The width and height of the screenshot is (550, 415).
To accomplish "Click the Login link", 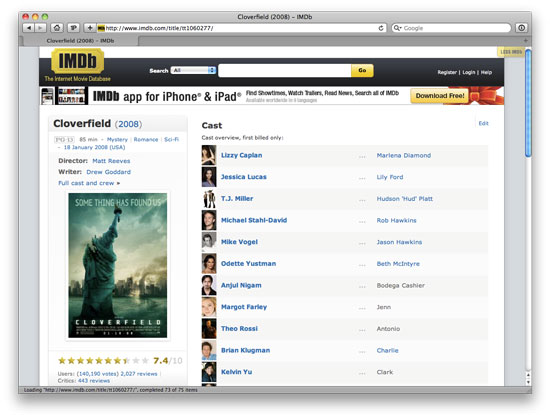I will 469,72.
